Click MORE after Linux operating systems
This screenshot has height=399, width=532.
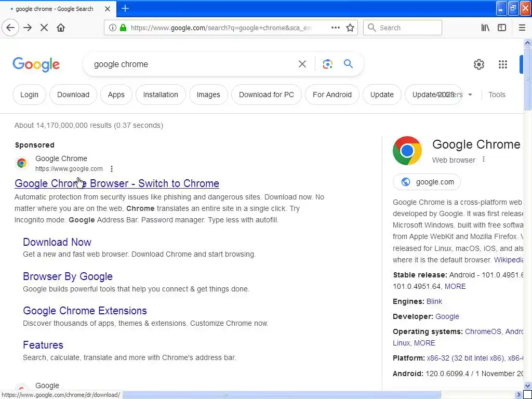point(424,343)
